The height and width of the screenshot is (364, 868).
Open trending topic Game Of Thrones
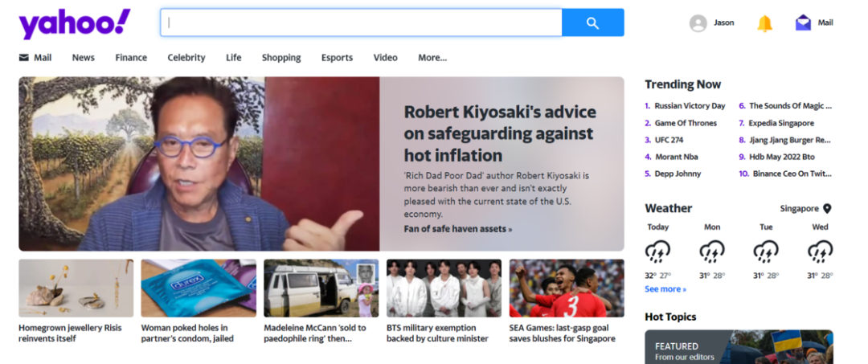click(686, 123)
